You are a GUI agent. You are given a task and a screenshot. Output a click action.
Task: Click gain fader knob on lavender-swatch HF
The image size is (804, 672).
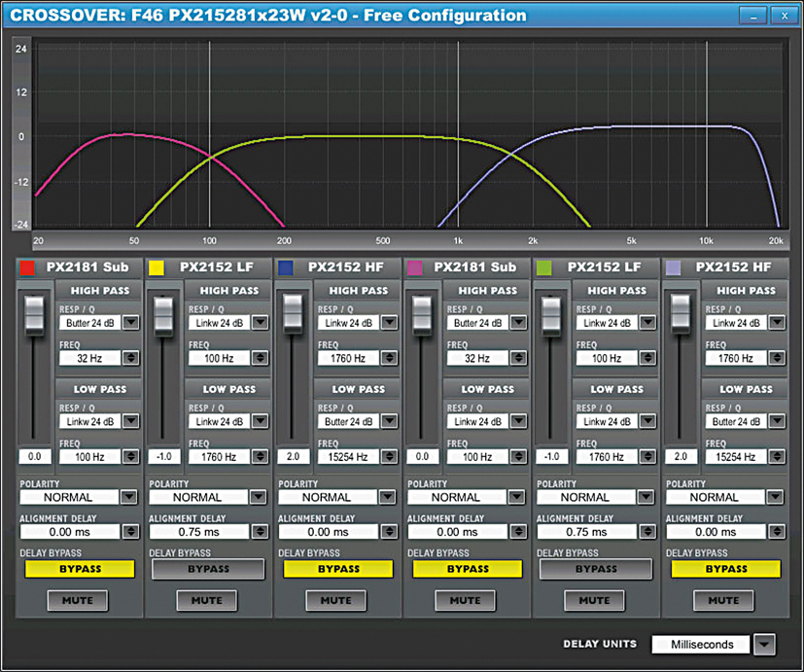click(681, 312)
